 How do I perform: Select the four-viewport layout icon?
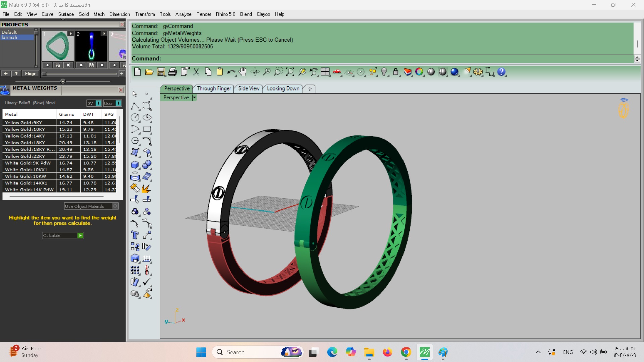pyautogui.click(x=325, y=72)
